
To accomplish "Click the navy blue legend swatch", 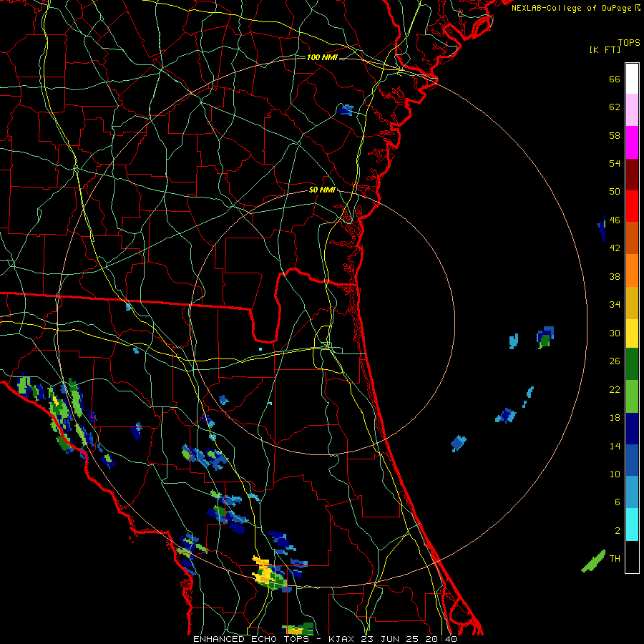I will pyautogui.click(x=632, y=429).
